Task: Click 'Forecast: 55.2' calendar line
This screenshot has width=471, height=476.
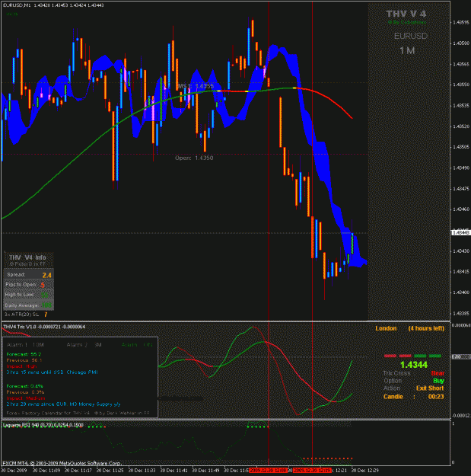Action: coord(24,354)
